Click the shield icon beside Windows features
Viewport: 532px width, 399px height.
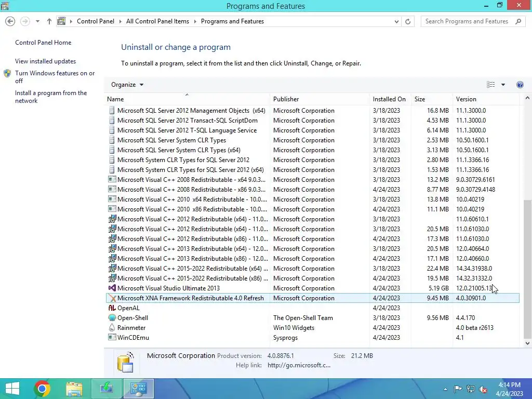point(7,73)
